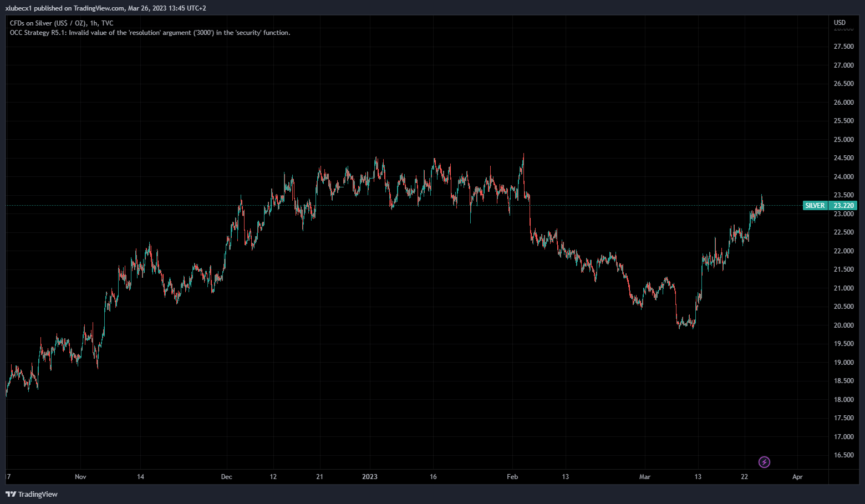Click the '21' date label on time axis

point(319,477)
